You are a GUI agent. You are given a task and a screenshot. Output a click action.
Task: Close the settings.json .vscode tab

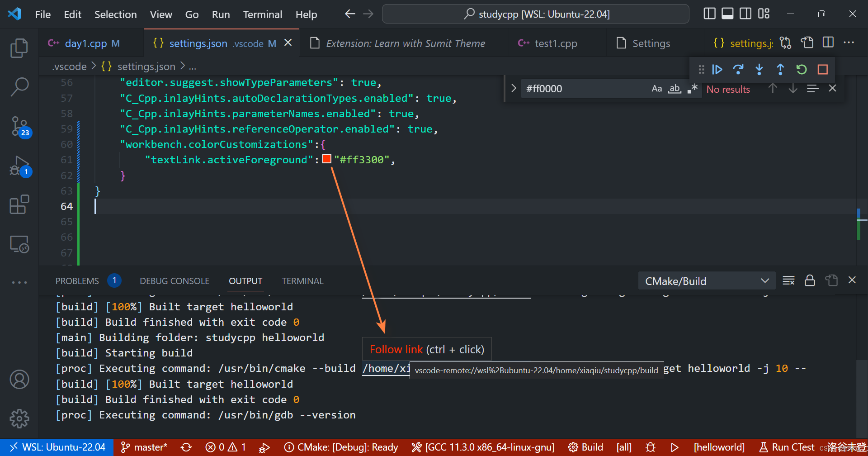[288, 43]
